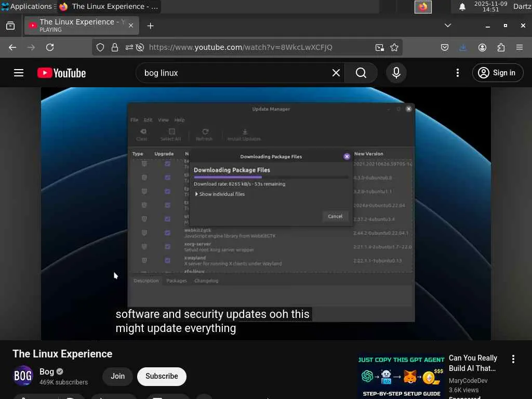
Task: Open Firefox's recent browsing view icon
Action: pos(10,26)
